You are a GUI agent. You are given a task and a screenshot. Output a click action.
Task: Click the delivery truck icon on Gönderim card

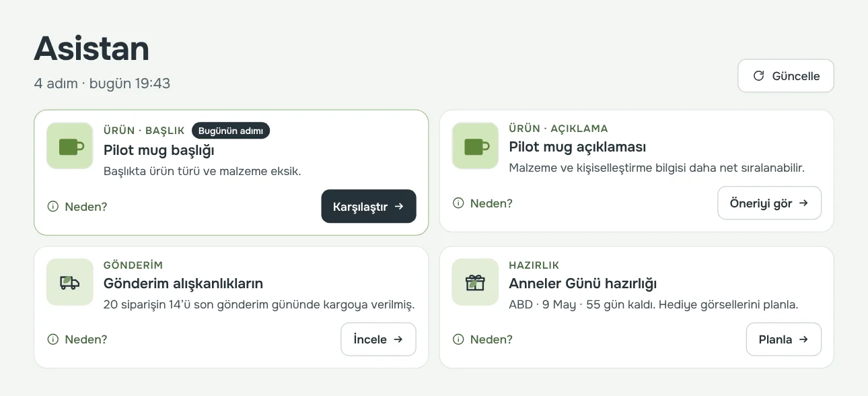point(70,282)
